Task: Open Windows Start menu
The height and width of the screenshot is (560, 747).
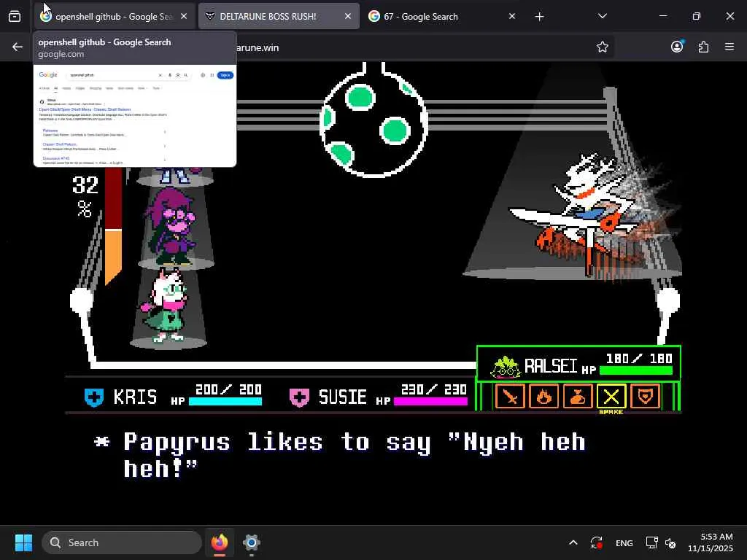Action: coord(23,542)
